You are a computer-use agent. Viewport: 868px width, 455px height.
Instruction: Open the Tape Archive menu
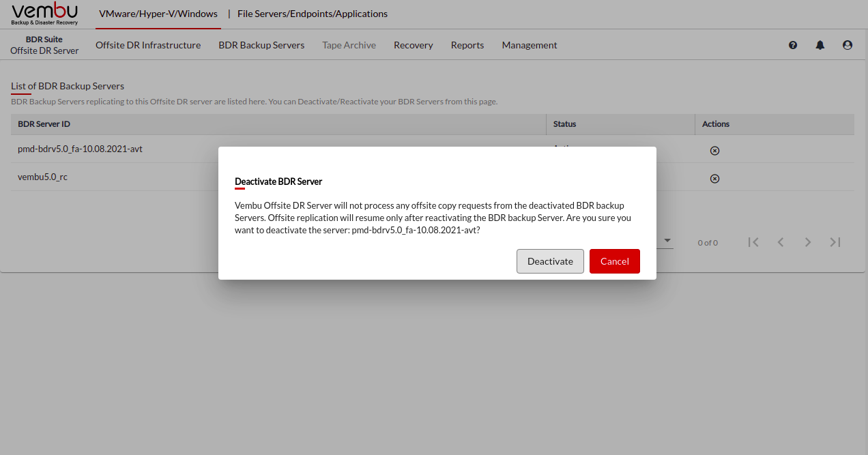click(349, 45)
